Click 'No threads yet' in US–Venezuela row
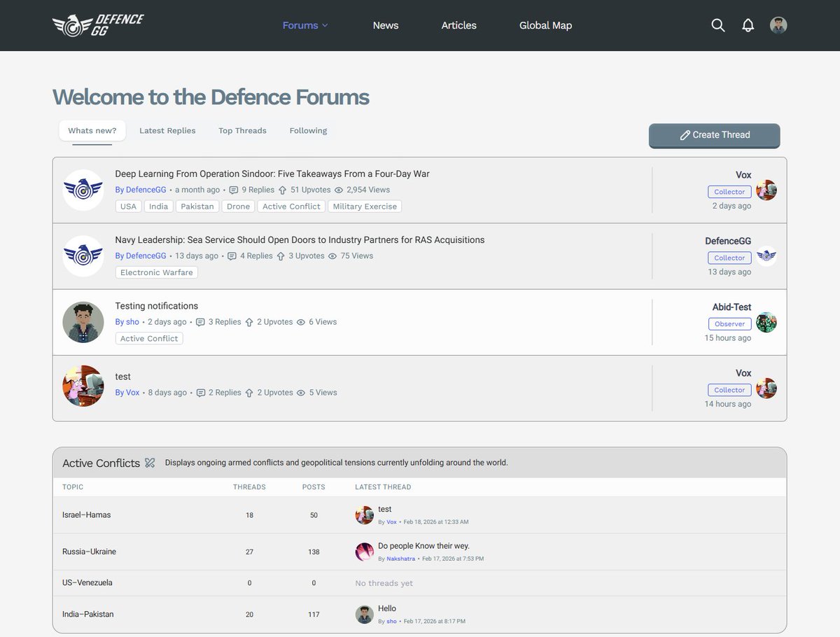This screenshot has height=637, width=840. tap(384, 583)
